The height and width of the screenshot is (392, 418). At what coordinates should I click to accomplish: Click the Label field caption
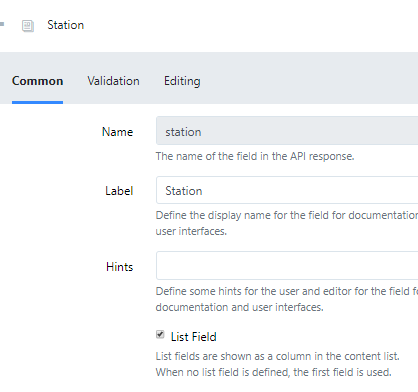tap(119, 191)
